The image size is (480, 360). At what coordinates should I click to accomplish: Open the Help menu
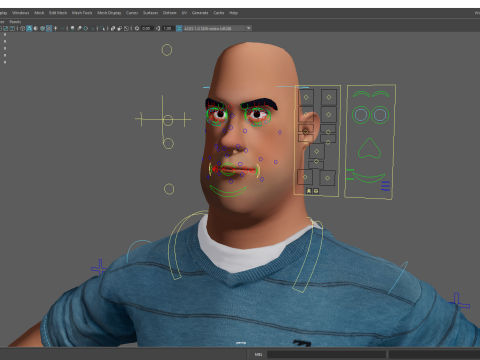click(x=233, y=13)
